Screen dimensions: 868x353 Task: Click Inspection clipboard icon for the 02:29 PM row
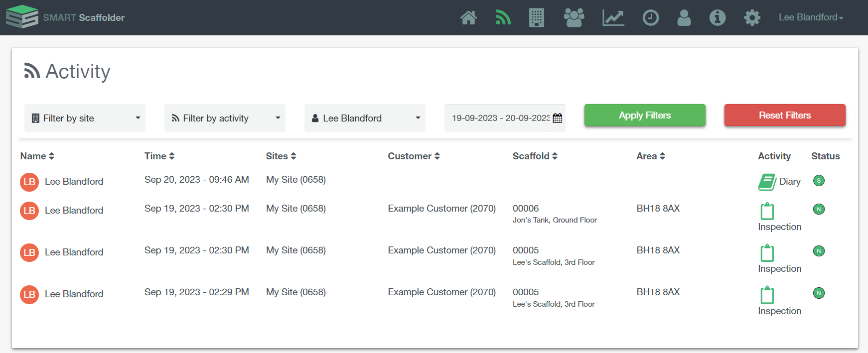click(x=767, y=295)
